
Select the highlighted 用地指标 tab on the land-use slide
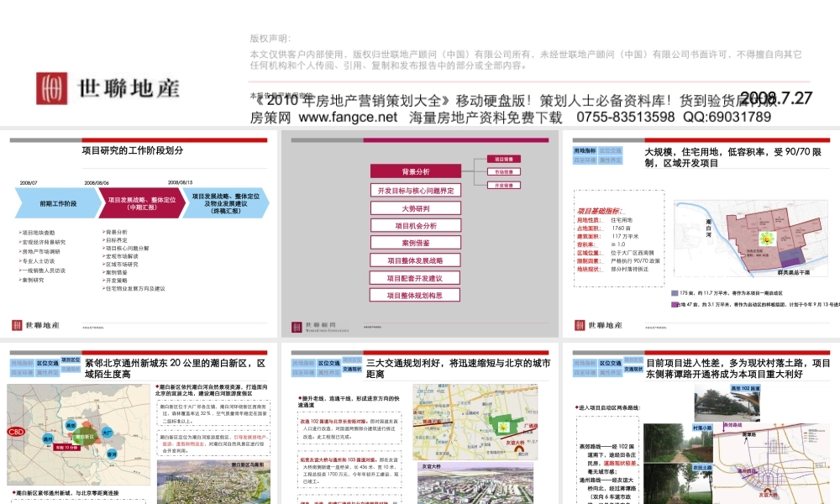[x=585, y=151]
